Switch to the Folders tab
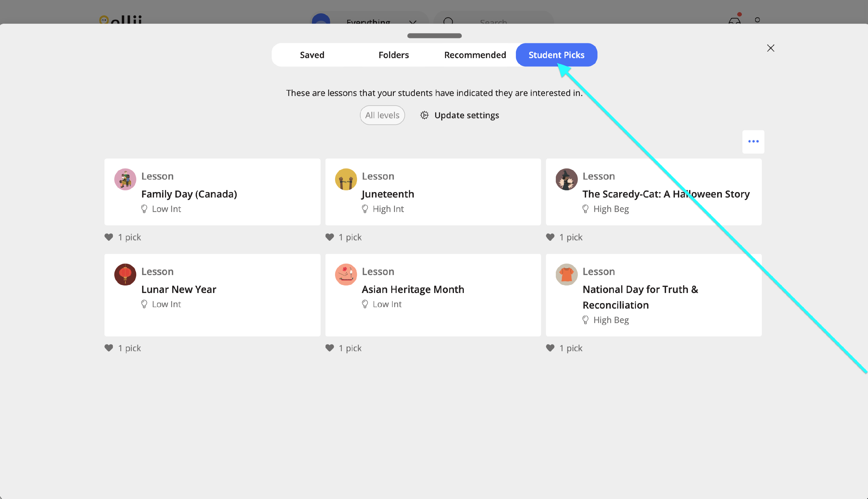The image size is (868, 499). [393, 55]
